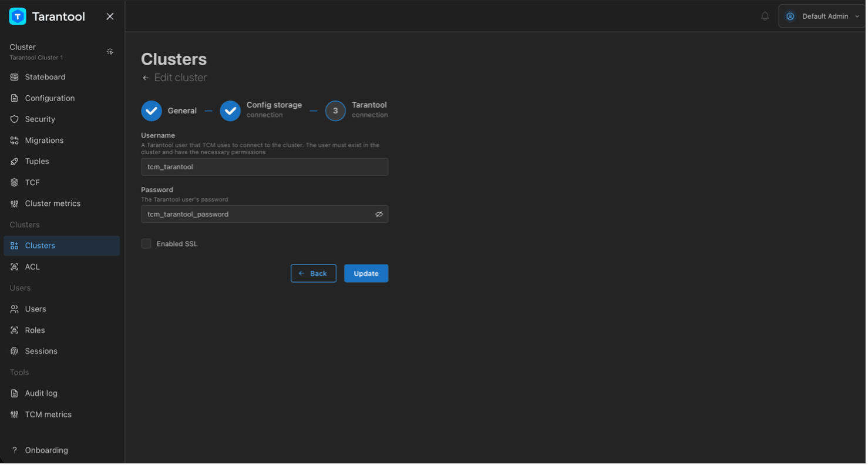Close the sidebar with the X icon
Image resolution: width=868 pixels, height=465 pixels.
(110, 16)
